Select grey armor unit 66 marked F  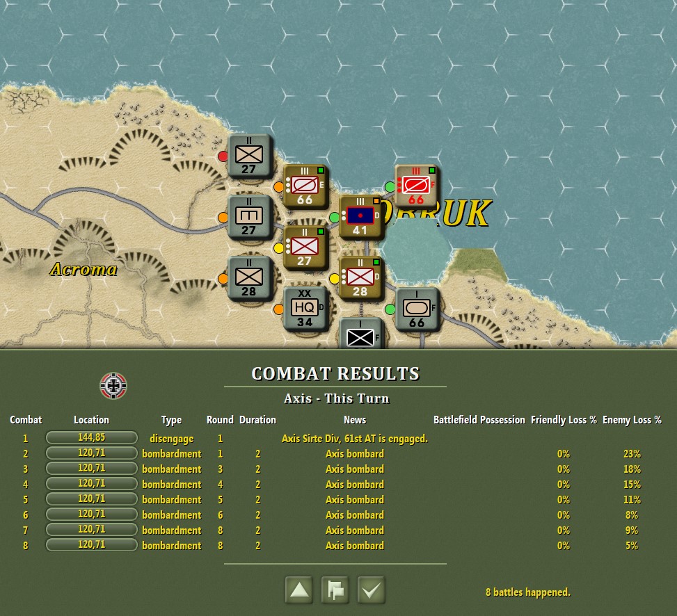[x=417, y=309]
